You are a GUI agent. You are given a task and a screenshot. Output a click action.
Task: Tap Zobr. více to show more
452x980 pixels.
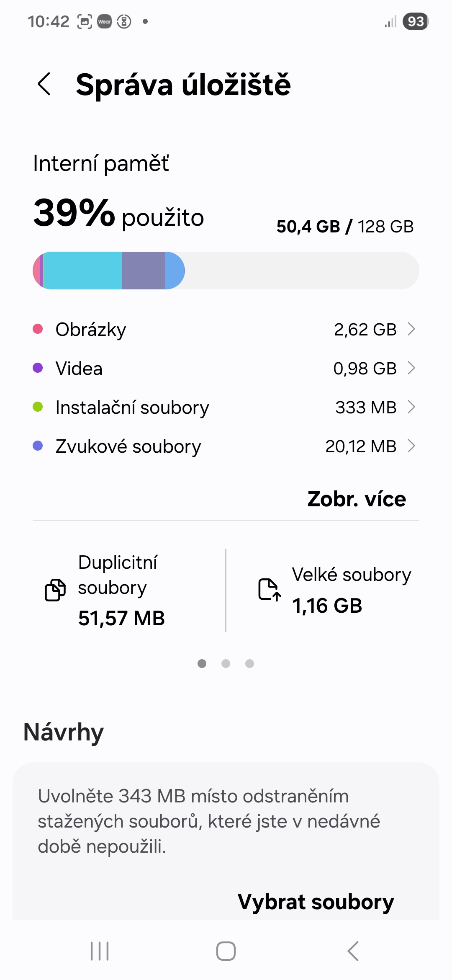pos(357,499)
